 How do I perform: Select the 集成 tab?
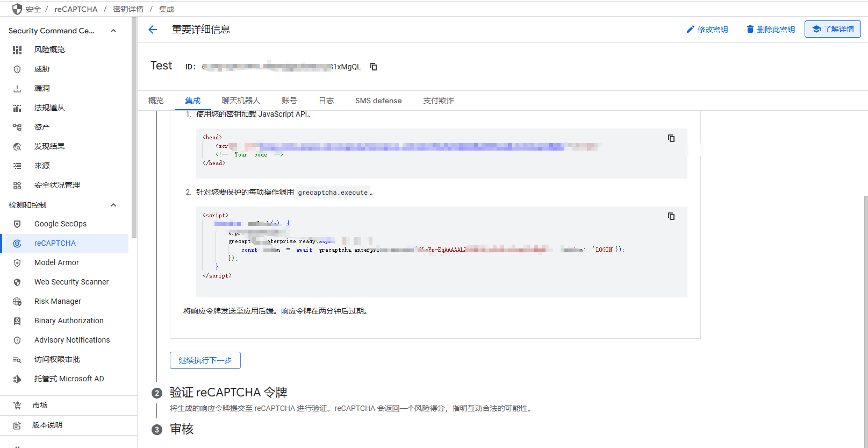(193, 101)
